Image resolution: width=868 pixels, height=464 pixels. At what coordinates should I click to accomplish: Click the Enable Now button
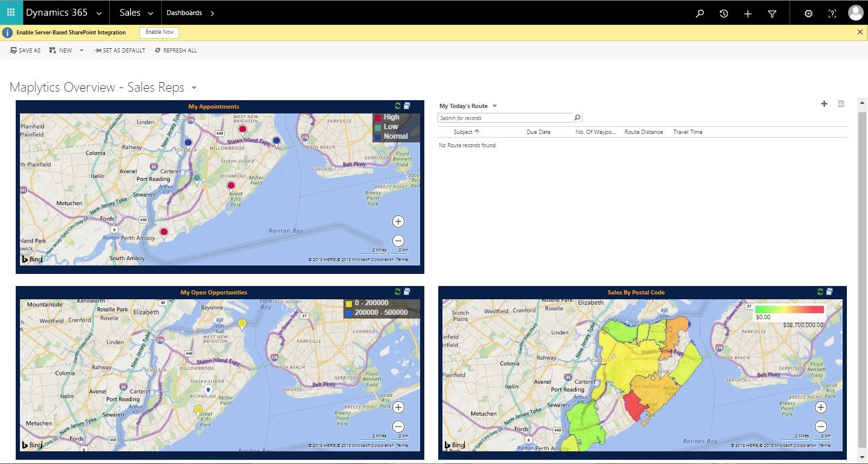159,32
